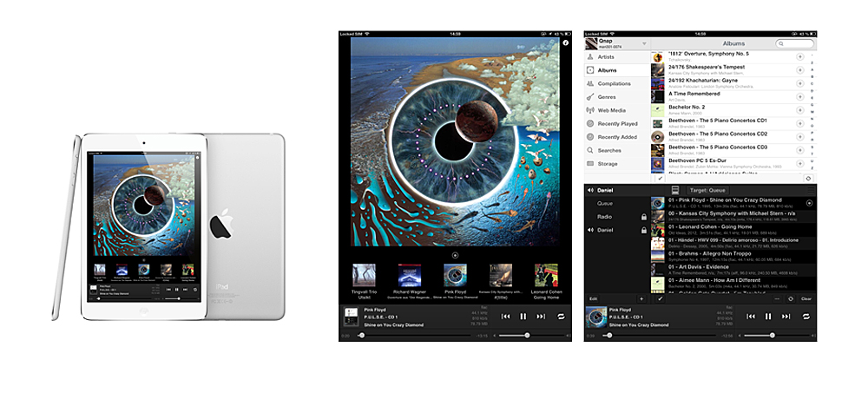Play Brahms - Allegro Non Troppo in queue
868x399 pixels.
tap(733, 257)
